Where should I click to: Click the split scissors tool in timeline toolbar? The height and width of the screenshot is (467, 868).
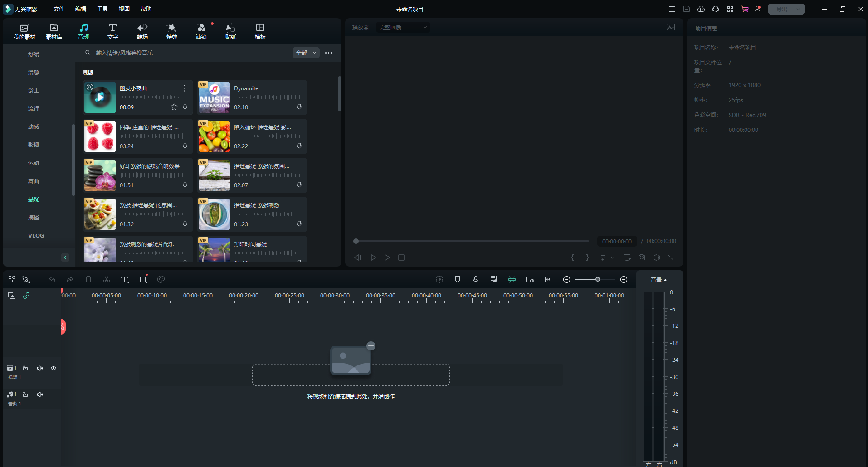(x=107, y=280)
